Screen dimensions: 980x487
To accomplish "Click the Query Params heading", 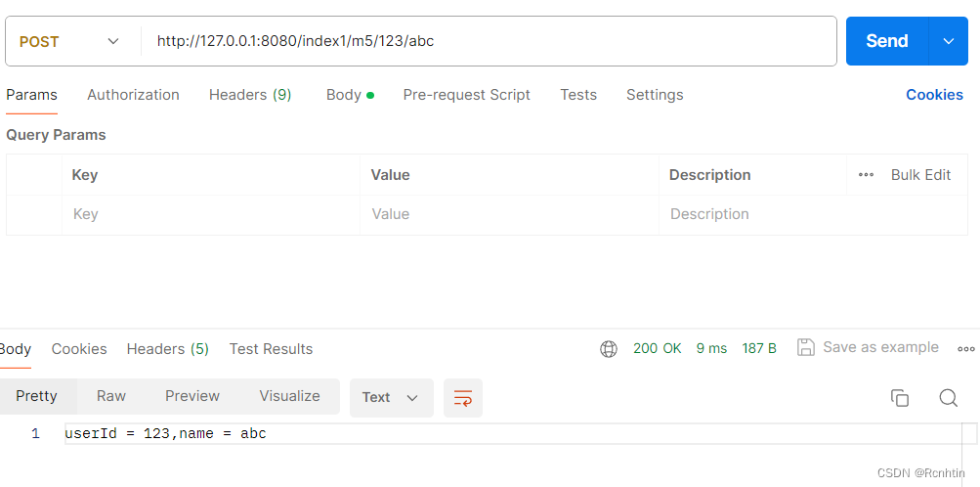I will pos(56,135).
